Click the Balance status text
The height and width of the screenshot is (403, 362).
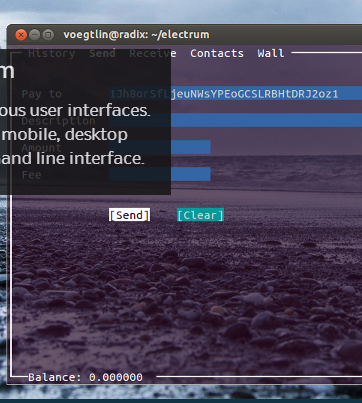(x=85, y=377)
